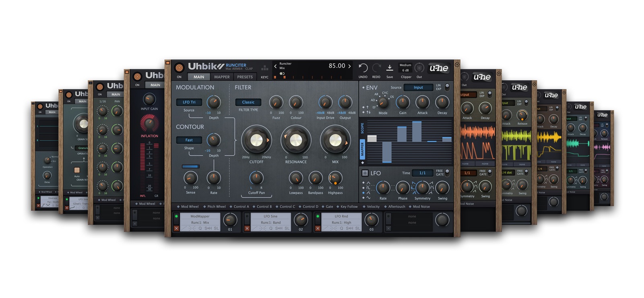Screen dimensions: 644x298
Task: Click the u-he logo badge
Action: pos(438,68)
